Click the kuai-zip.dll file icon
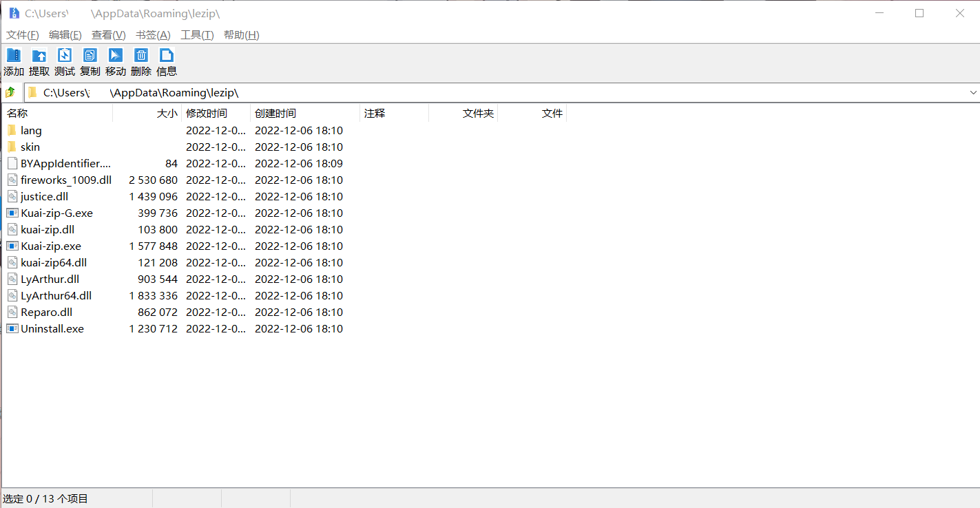 [12, 229]
